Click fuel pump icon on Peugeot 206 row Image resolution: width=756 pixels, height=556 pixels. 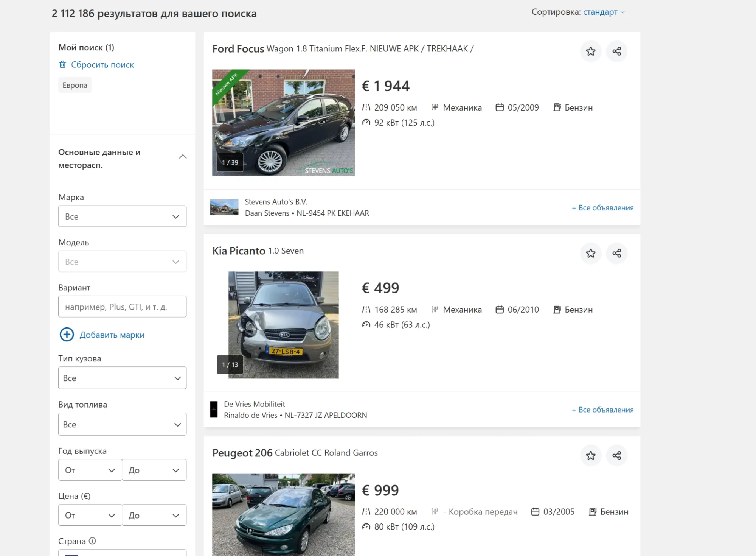592,512
